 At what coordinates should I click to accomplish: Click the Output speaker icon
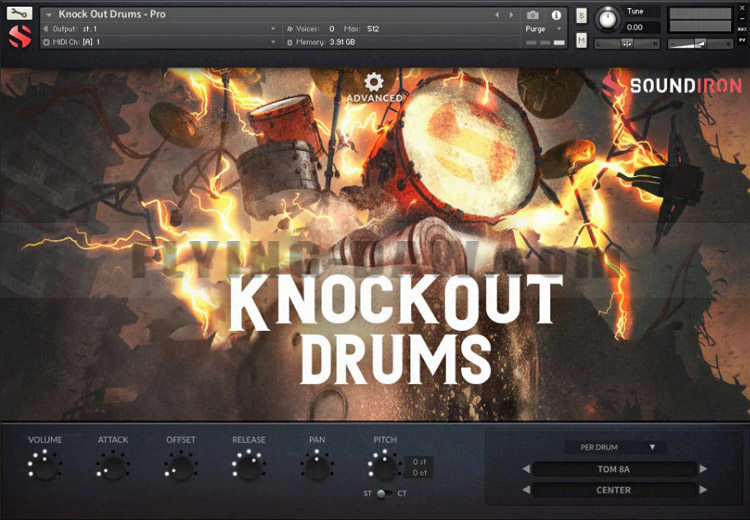(46, 29)
